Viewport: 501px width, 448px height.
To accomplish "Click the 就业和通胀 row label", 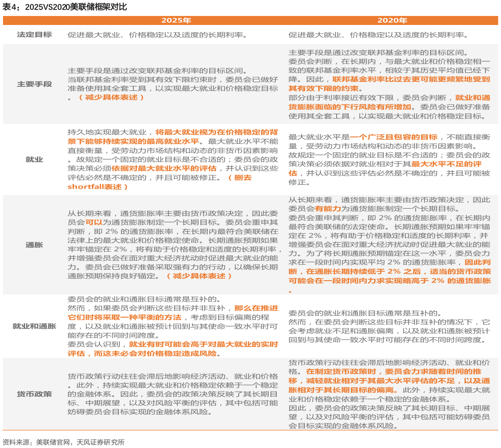I will 34,326.
